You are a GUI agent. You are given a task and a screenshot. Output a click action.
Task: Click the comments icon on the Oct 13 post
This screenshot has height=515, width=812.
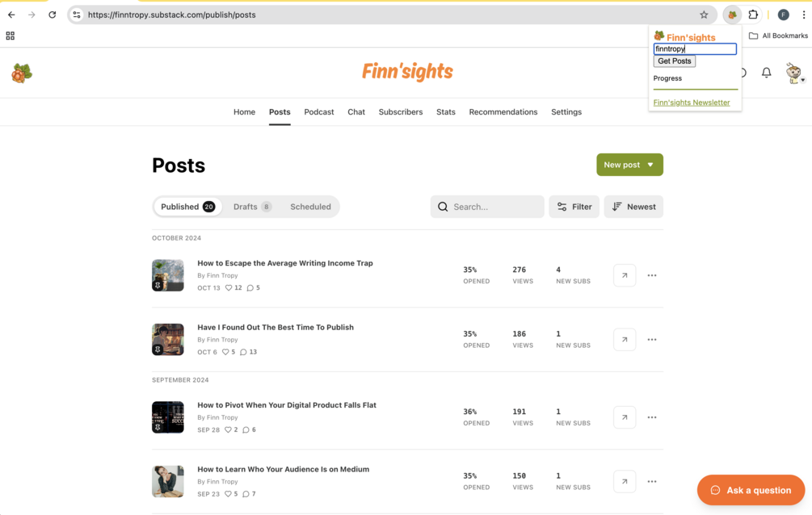pyautogui.click(x=250, y=288)
